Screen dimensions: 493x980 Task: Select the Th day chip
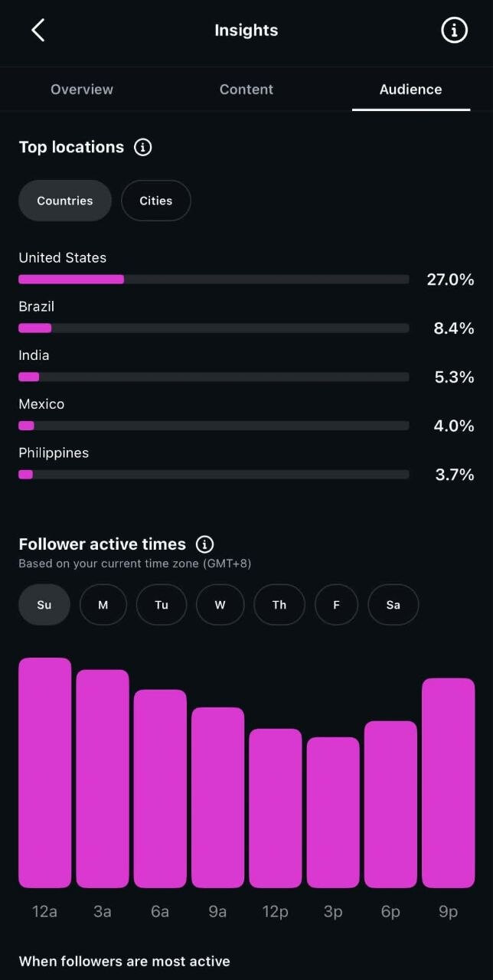279,605
